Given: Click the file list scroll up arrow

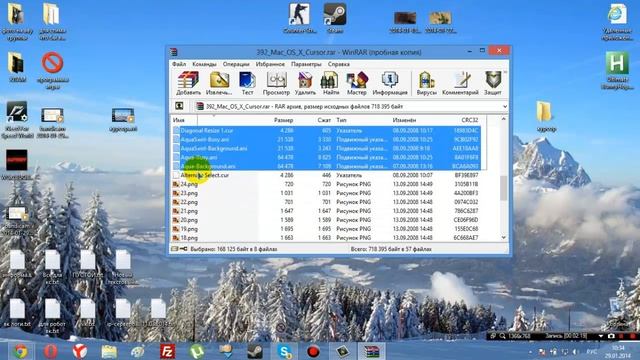Looking at the screenshot, I should point(504,119).
